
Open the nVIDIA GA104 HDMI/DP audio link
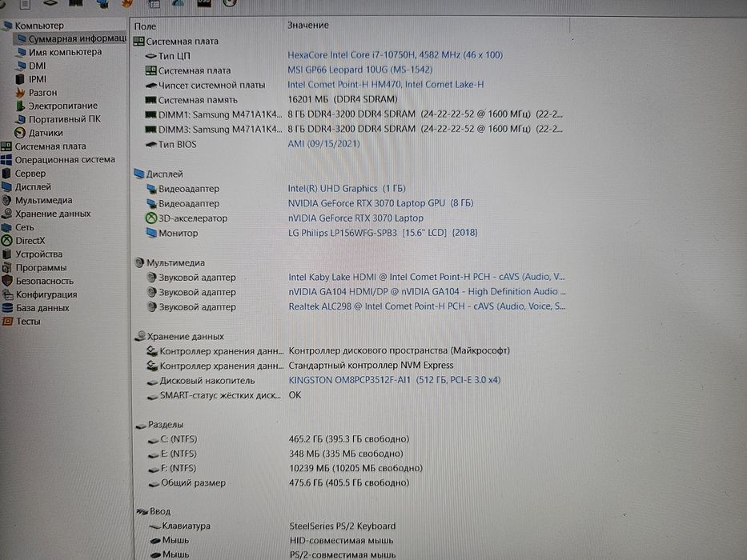pyautogui.click(x=427, y=292)
